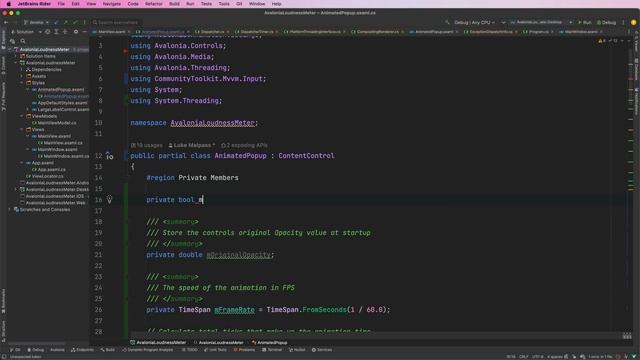Switch to the MainView.axaml tab

click(x=111, y=31)
